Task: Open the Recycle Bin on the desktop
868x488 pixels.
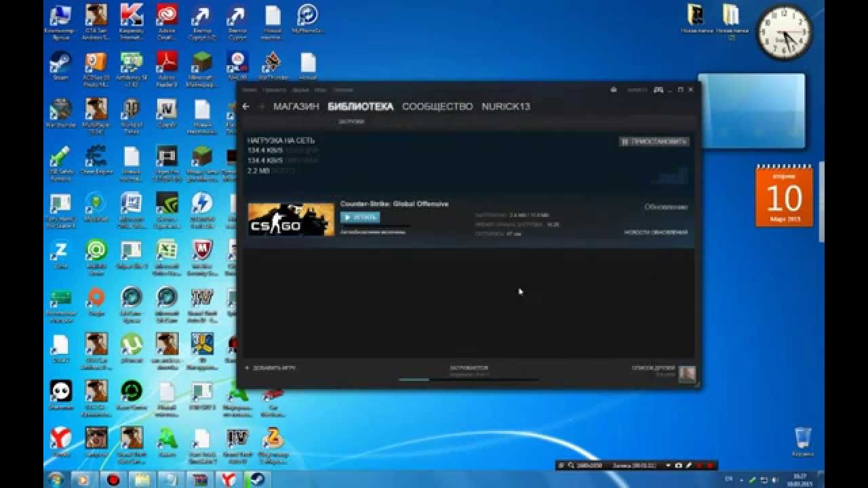Action: click(x=802, y=442)
